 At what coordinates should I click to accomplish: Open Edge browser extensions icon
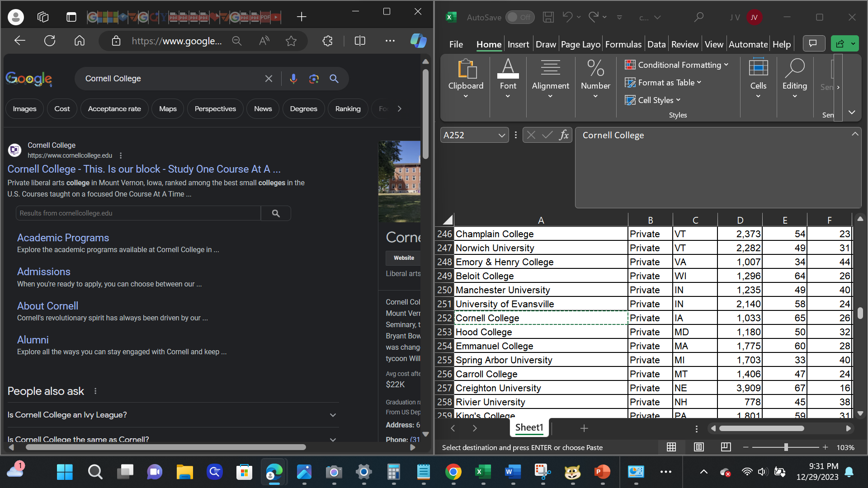327,41
